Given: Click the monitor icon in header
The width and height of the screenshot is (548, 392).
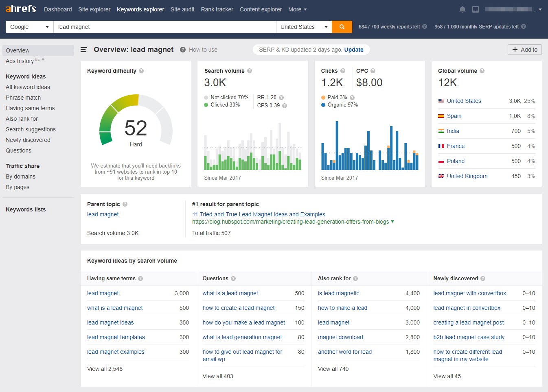Looking at the screenshot, I should (476, 9).
